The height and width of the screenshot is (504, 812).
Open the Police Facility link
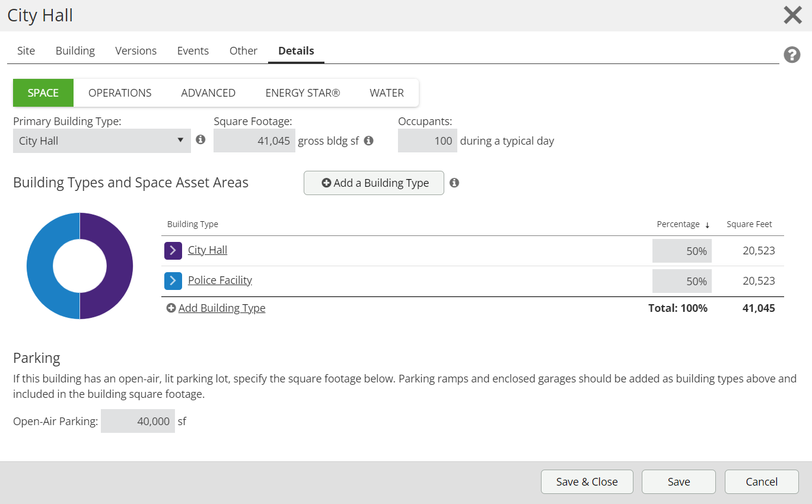point(219,280)
